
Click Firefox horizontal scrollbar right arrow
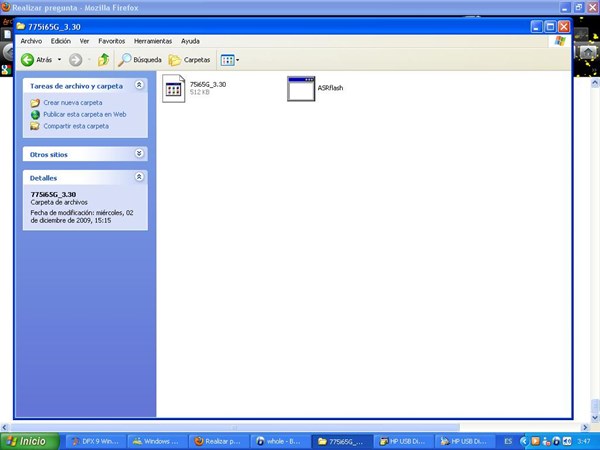pyautogui.click(x=585, y=427)
